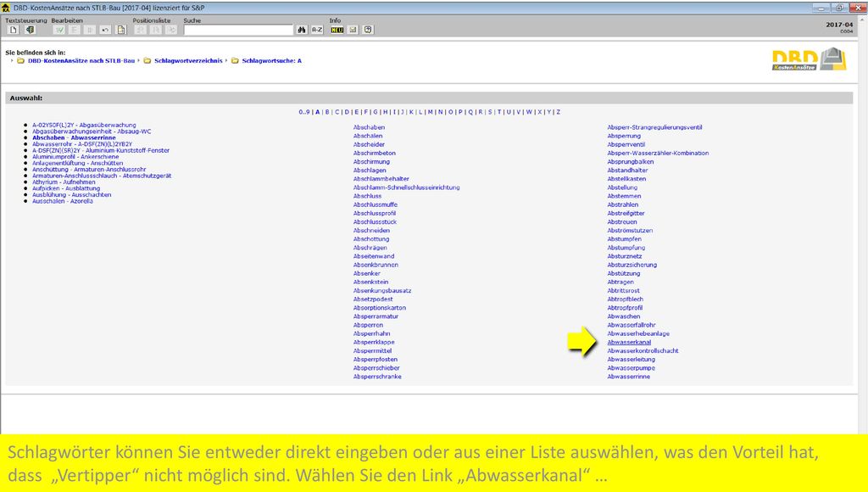Open range A-02YS0F(L)2Y - Abgasüberwachung
The height and width of the screenshot is (492, 868).
pos(84,126)
